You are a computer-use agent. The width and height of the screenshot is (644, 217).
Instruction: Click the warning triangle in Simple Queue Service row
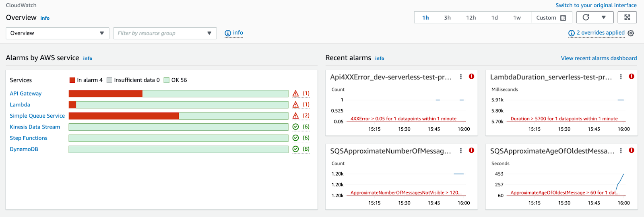296,116
